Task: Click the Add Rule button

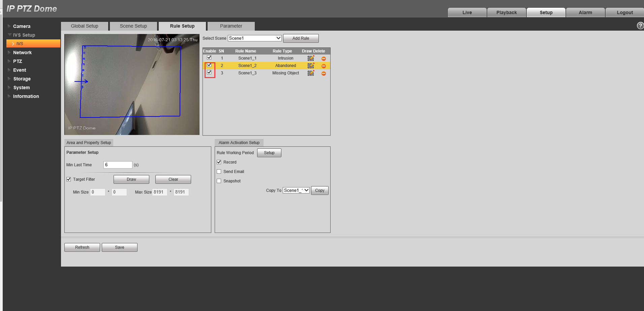Action: click(x=301, y=38)
